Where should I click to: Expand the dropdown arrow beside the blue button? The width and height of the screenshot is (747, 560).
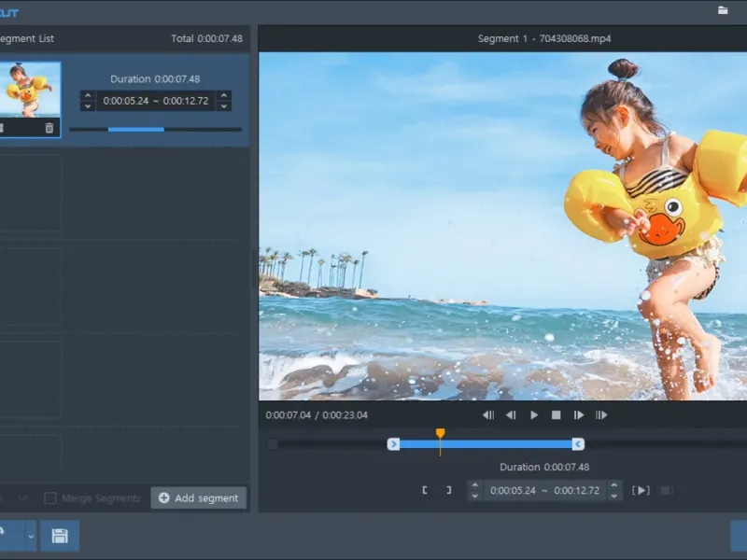(31, 537)
